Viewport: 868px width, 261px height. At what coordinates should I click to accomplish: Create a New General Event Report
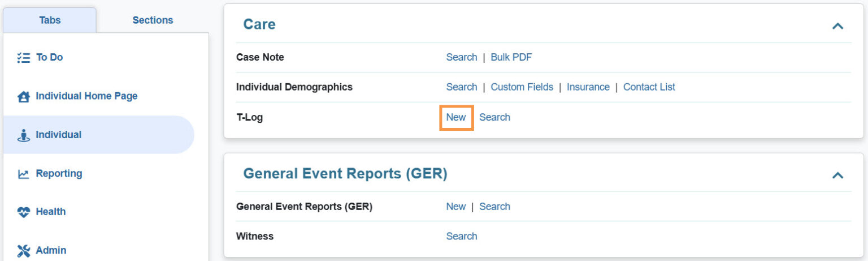[455, 207]
